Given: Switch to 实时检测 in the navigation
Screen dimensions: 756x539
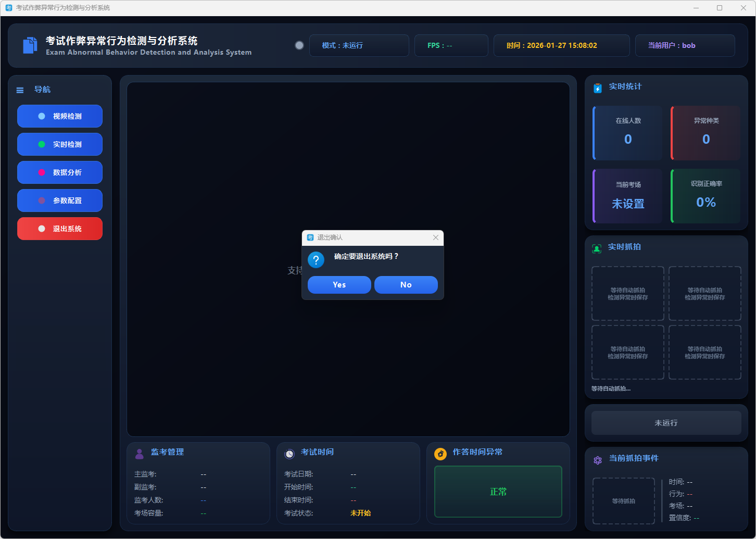Looking at the screenshot, I should pyautogui.click(x=60, y=144).
